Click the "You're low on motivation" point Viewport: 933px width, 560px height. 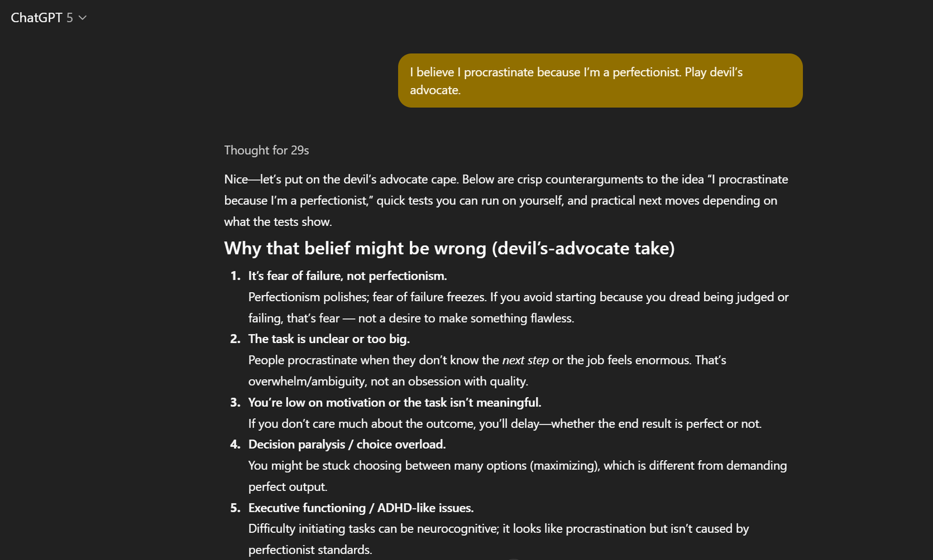pyautogui.click(x=394, y=402)
